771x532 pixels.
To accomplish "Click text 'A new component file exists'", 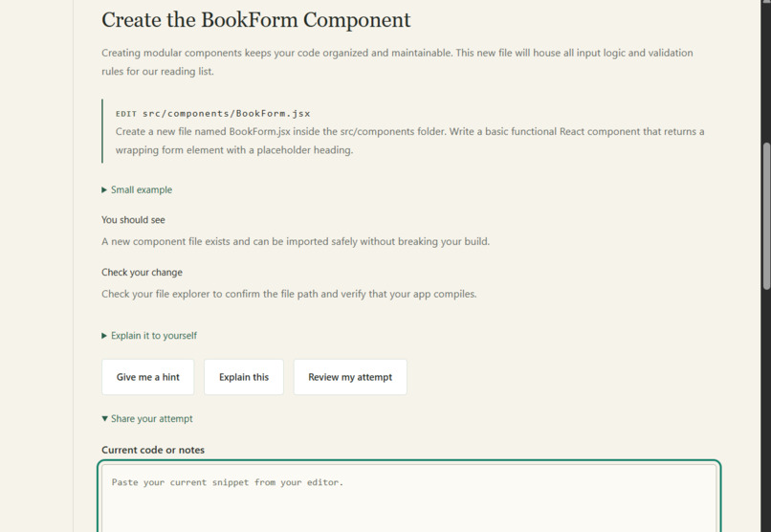I will click(x=296, y=241).
